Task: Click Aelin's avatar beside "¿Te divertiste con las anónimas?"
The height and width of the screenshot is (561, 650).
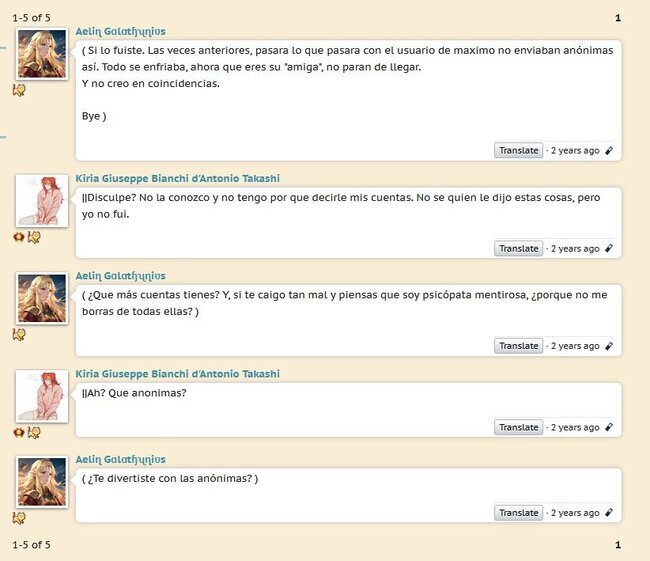Action: (41, 482)
